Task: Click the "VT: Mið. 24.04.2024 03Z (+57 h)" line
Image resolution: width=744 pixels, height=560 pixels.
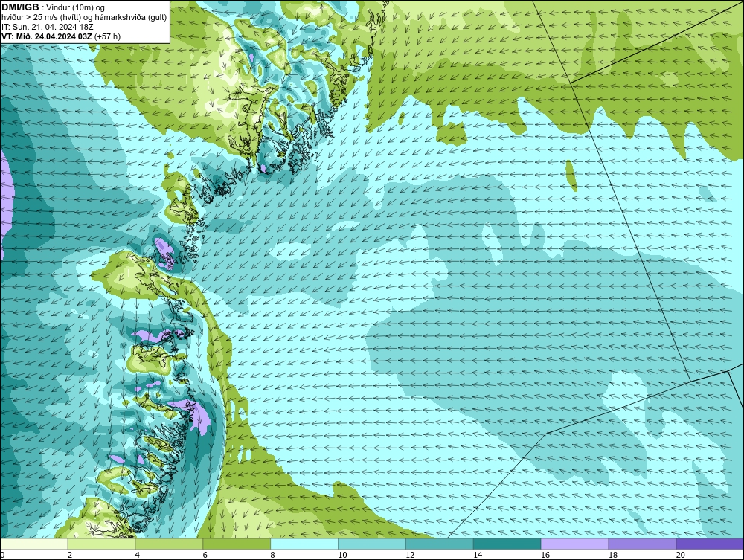Action: [x=61, y=36]
